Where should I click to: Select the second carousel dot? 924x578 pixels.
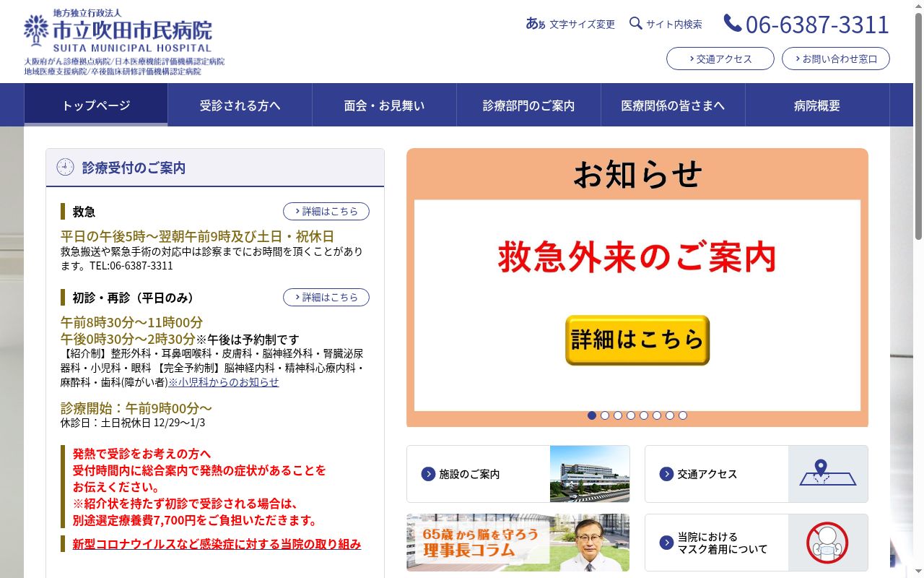tap(605, 415)
